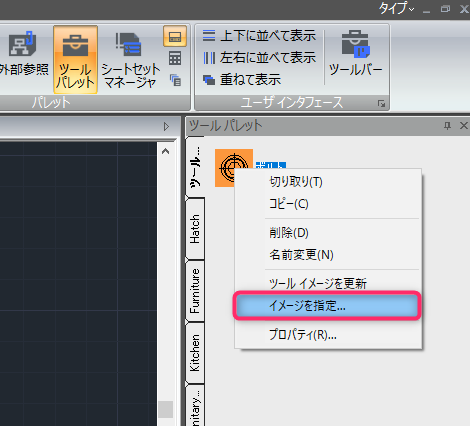Open the タイプ dropdown at top

pos(396,8)
